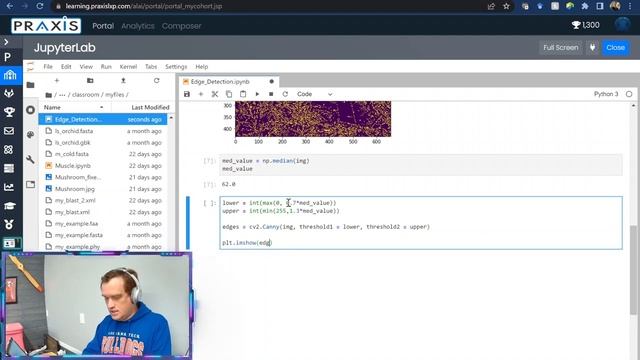Screen dimensions: 640x360
Task: Upload files with the upload icon
Action: pos(123,81)
